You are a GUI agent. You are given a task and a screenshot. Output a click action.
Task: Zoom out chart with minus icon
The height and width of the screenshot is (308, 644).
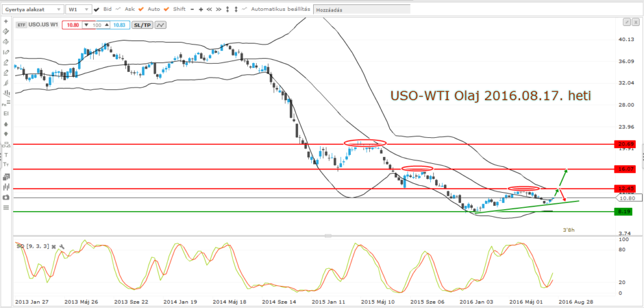[x=192, y=9]
